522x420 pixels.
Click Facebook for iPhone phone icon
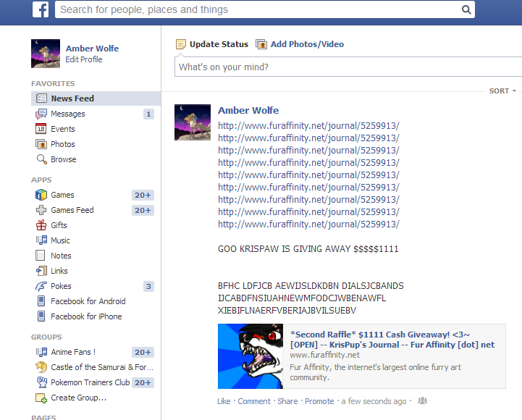click(41, 316)
